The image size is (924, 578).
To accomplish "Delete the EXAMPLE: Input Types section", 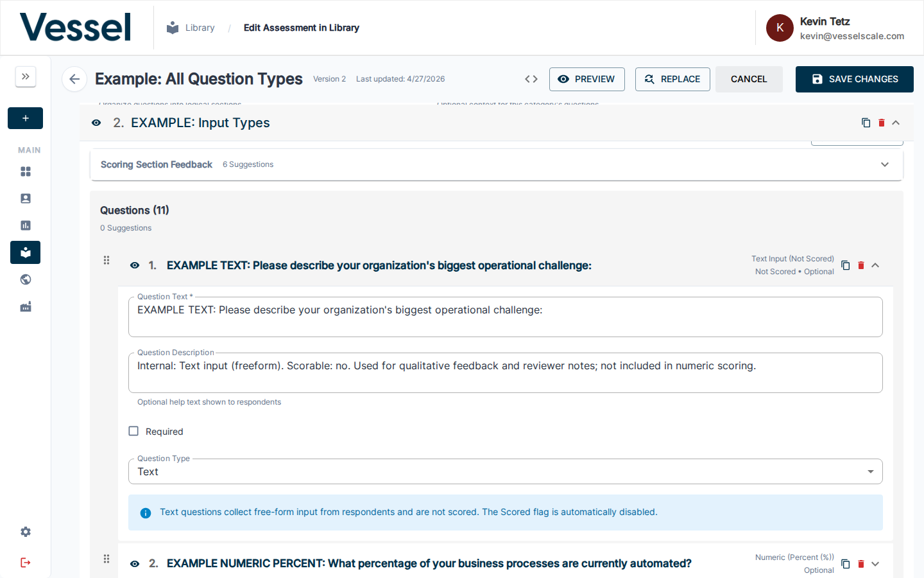I will 882,123.
